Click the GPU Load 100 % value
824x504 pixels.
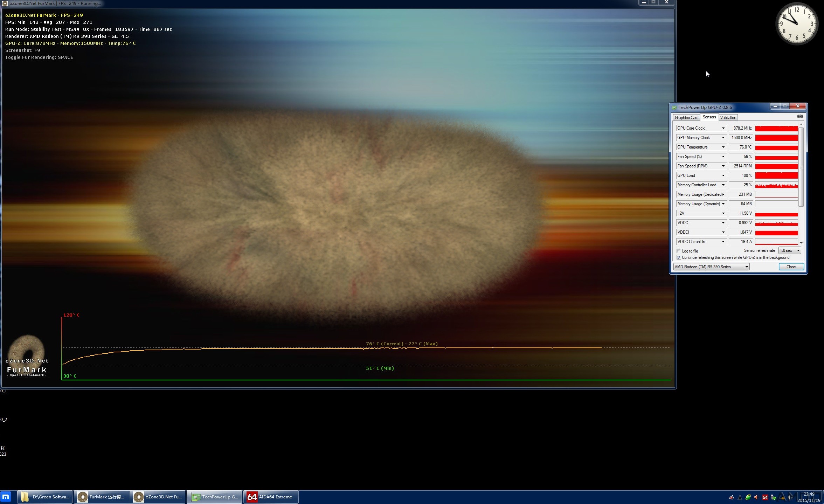tap(741, 175)
